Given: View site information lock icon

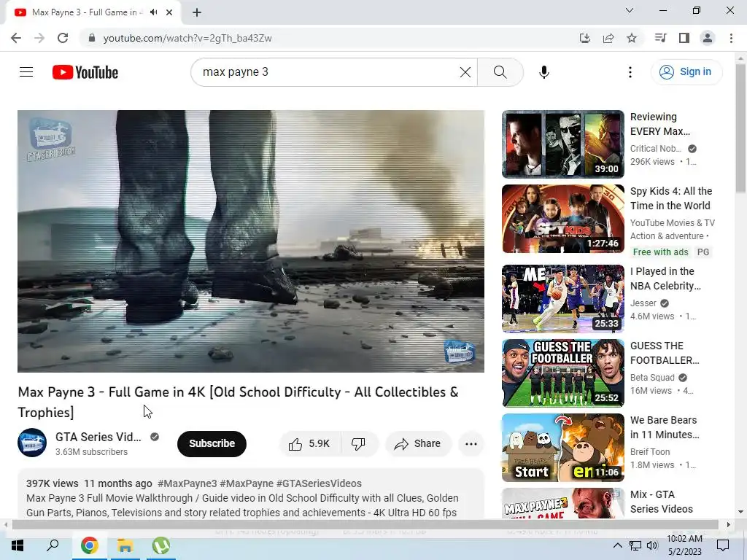Looking at the screenshot, I should pos(92,38).
